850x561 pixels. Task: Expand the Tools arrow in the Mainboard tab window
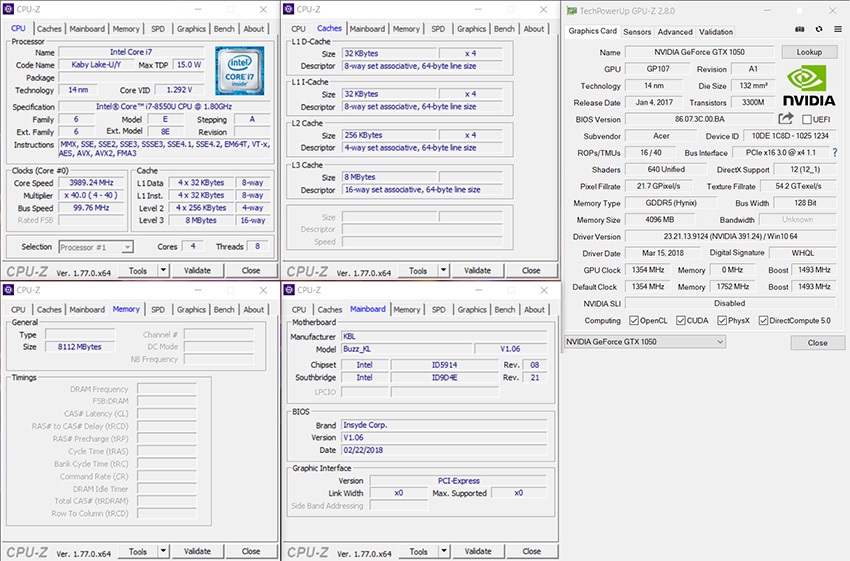pos(443,551)
